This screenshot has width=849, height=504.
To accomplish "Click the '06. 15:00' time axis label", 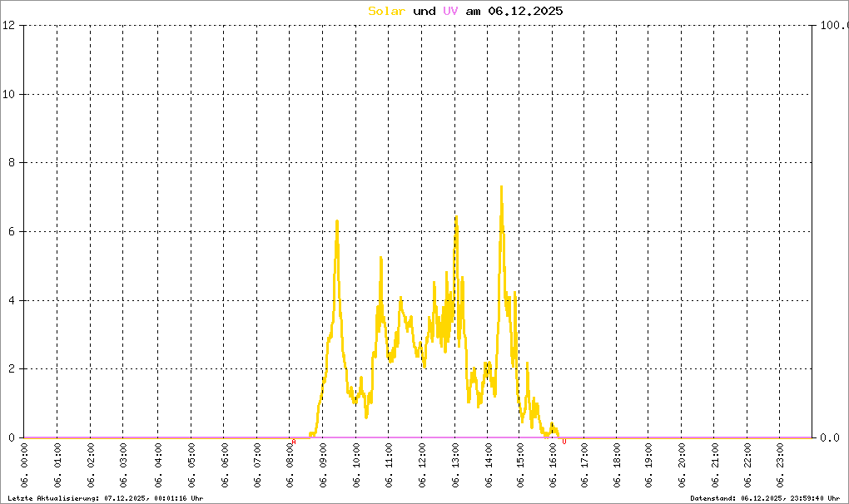I will (x=519, y=466).
